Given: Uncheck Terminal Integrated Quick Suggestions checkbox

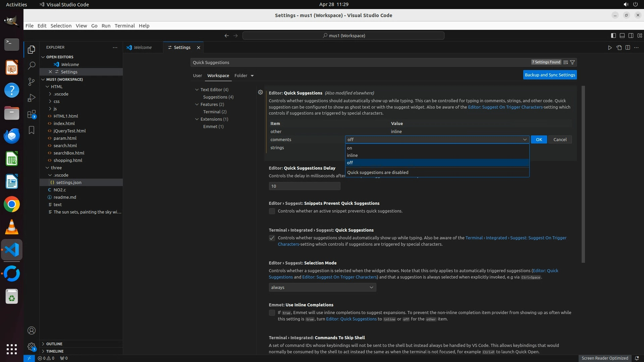Looking at the screenshot, I should pyautogui.click(x=272, y=238).
